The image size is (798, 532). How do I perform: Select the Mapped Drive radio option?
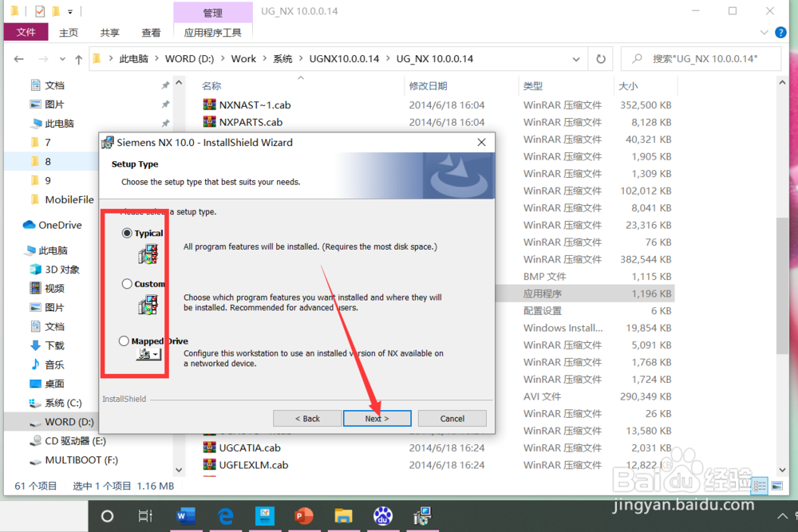[x=124, y=341]
